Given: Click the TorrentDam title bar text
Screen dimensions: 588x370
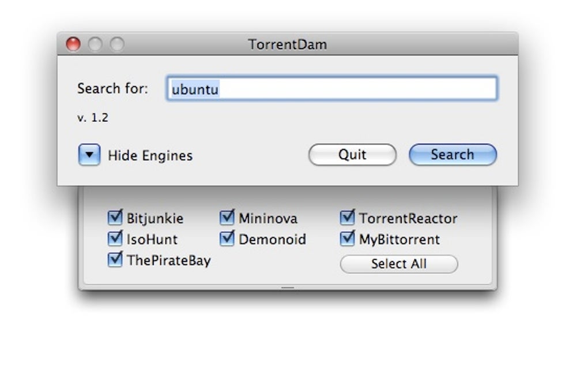Looking at the screenshot, I should [x=287, y=44].
